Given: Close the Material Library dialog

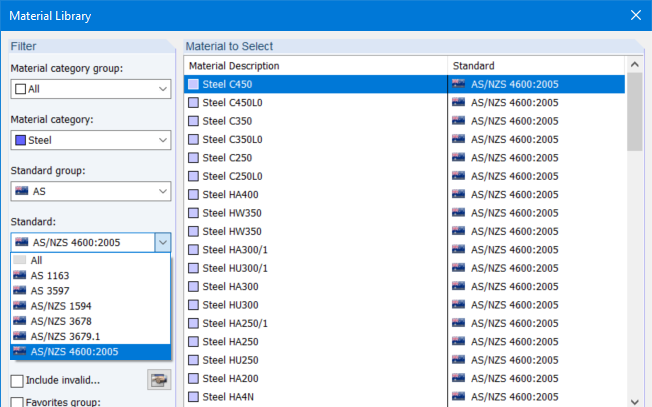Looking at the screenshot, I should tap(635, 15).
